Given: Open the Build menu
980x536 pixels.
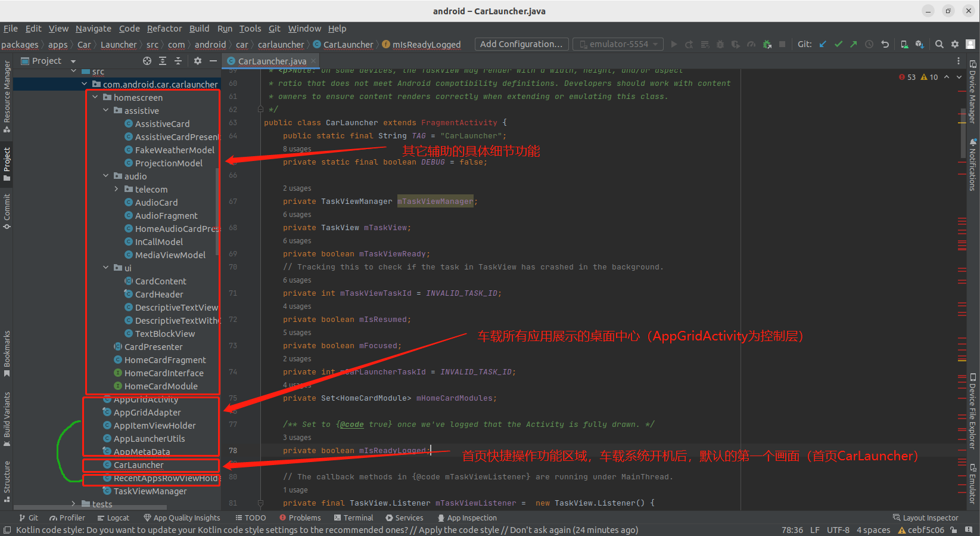Looking at the screenshot, I should click(x=199, y=29).
